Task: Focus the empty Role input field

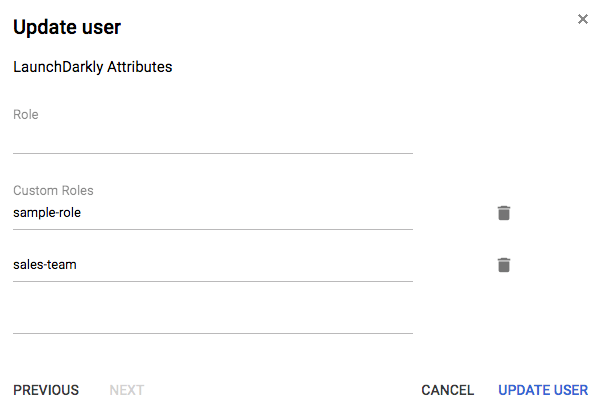Action: [x=213, y=139]
